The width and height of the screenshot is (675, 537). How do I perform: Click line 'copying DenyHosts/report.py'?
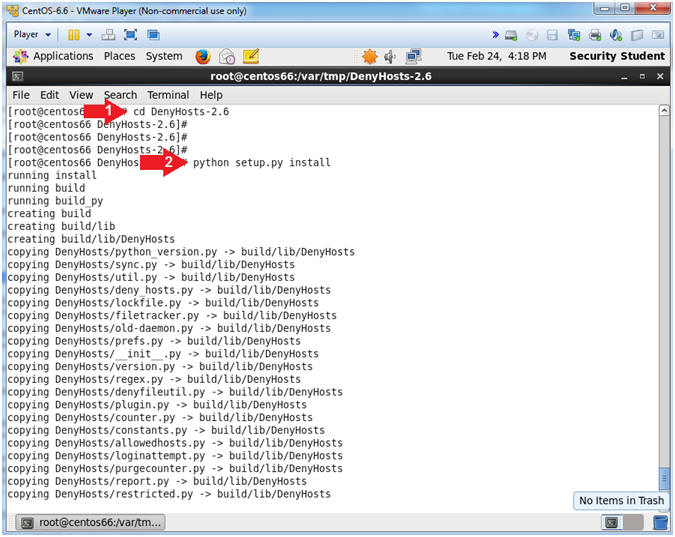click(x=157, y=481)
